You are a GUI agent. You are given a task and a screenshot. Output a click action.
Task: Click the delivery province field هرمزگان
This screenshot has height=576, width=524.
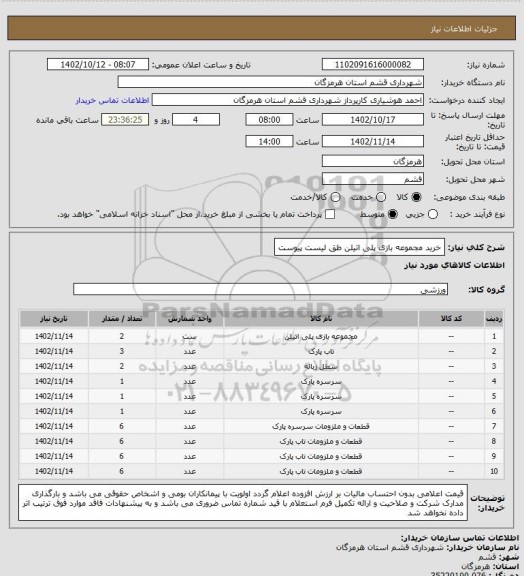pyautogui.click(x=373, y=161)
